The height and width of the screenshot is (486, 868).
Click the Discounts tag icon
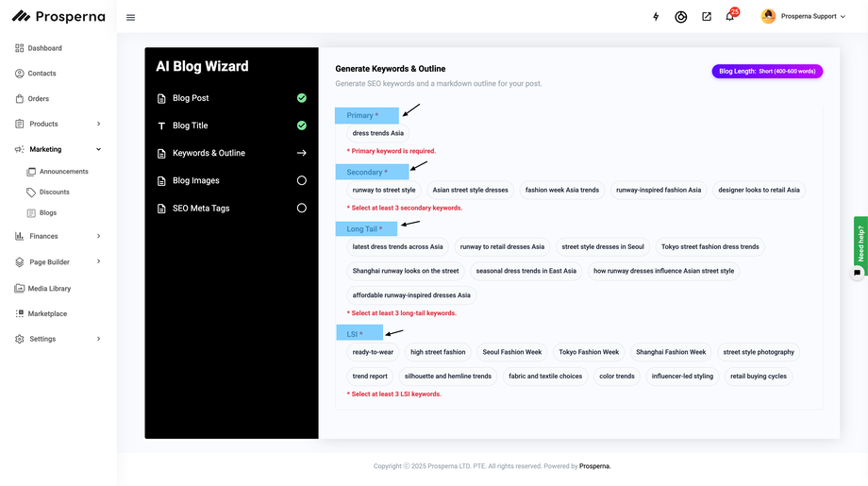tap(31, 193)
